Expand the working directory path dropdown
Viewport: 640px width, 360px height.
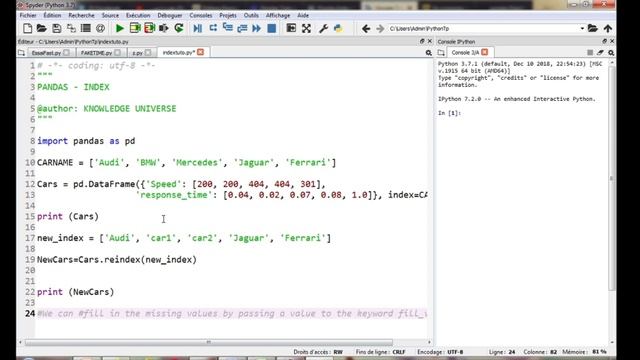pyautogui.click(x=582, y=29)
